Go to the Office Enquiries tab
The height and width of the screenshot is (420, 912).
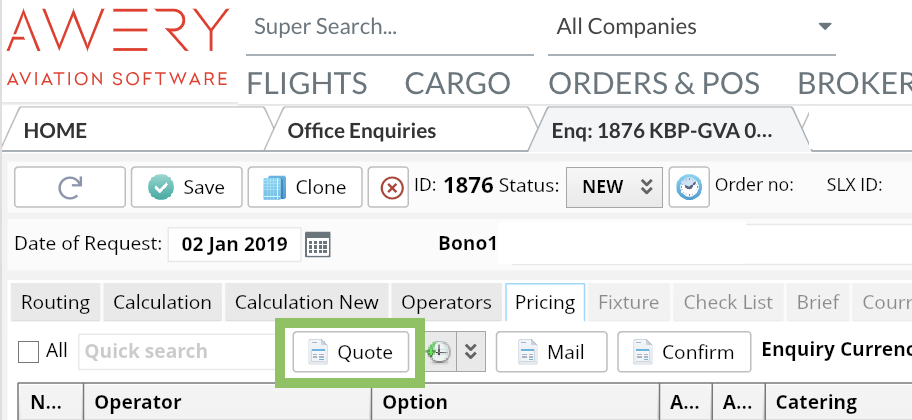click(362, 131)
